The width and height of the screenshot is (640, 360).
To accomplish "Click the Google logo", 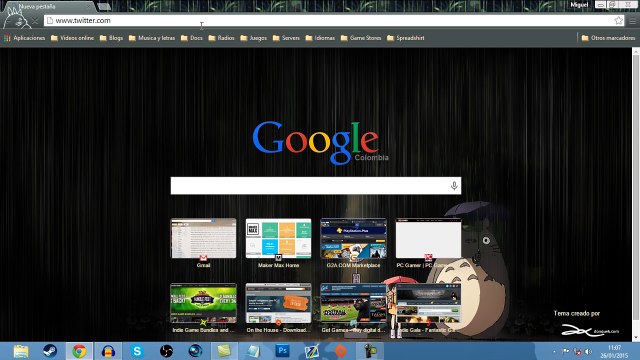I will [x=316, y=142].
